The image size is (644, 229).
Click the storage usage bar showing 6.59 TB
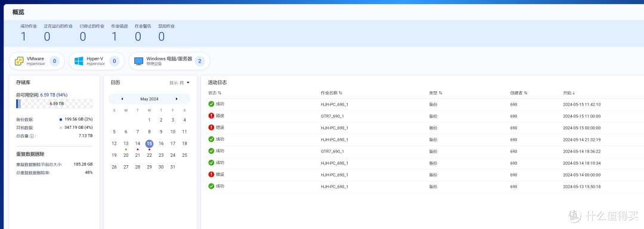click(54, 104)
